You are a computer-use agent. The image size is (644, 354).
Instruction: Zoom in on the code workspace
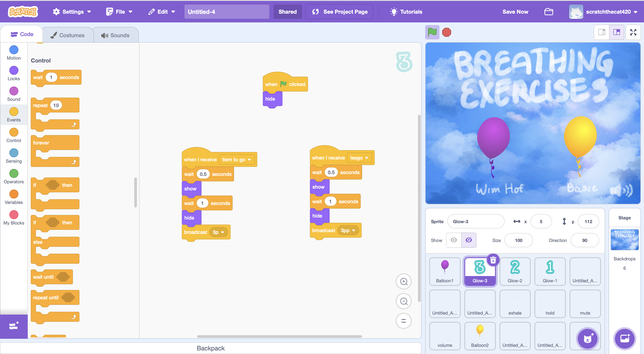tap(403, 281)
